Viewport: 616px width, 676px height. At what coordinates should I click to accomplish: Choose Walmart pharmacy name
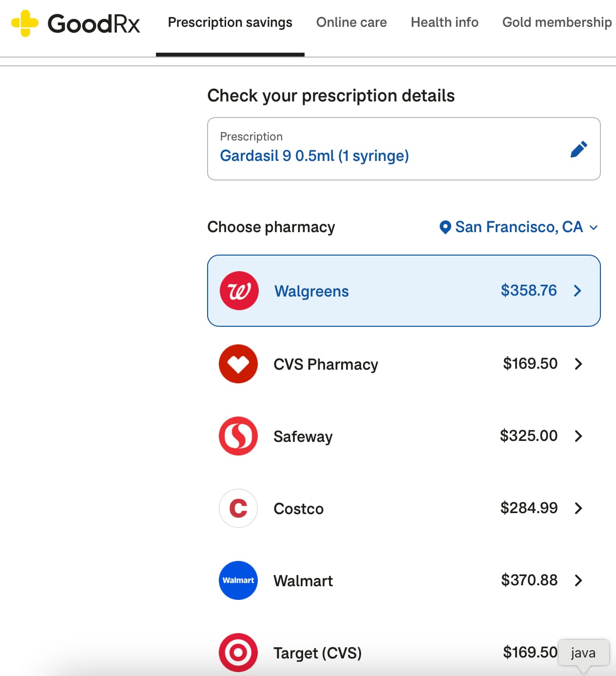[x=303, y=581]
